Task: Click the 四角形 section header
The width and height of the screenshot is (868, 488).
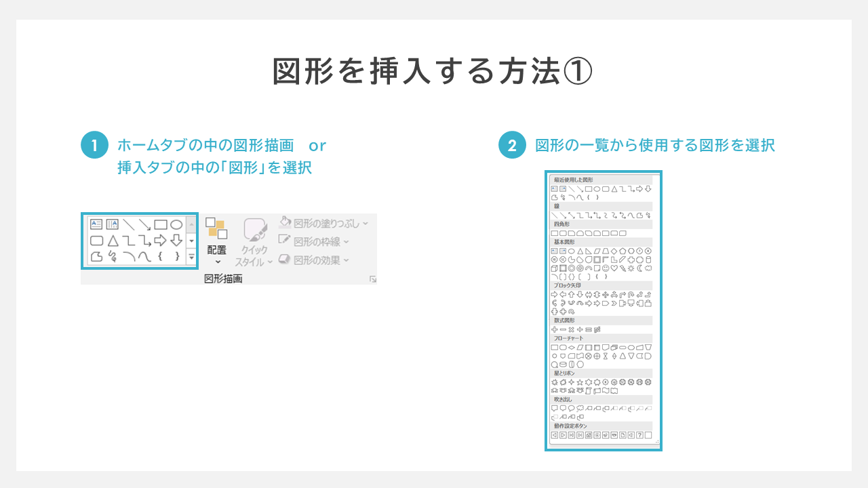Action: pyautogui.click(x=601, y=224)
